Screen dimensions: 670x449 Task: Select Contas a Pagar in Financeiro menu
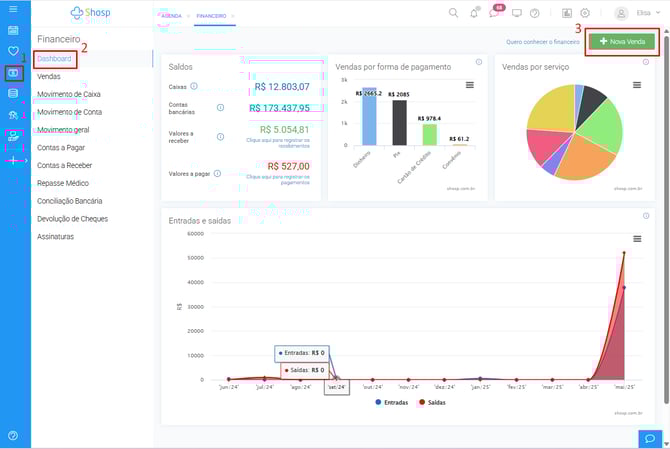coord(63,146)
